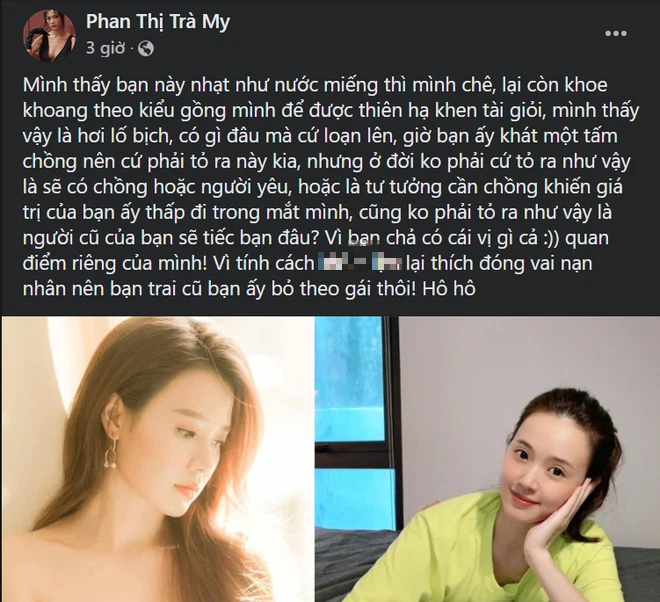
Task: Open the Phan Thị Trà My profile link
Action: click(158, 22)
